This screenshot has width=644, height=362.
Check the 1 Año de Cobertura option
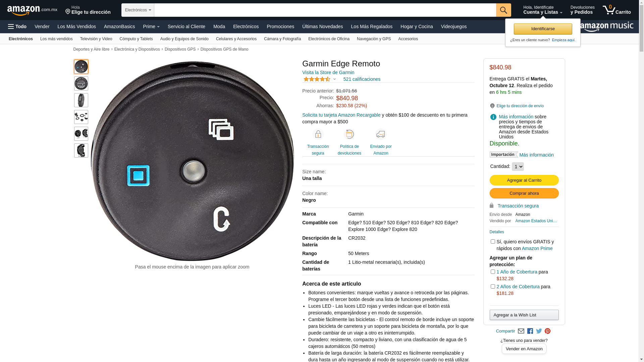click(x=493, y=272)
